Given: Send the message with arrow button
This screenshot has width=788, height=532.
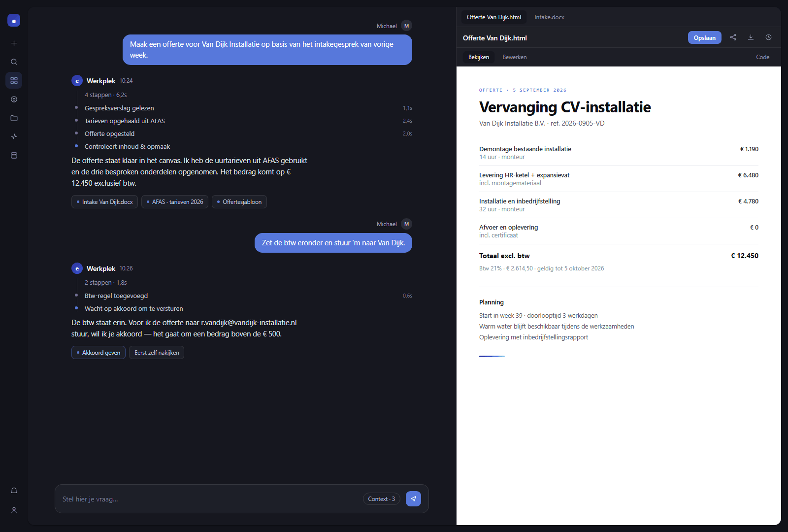Looking at the screenshot, I should point(413,499).
